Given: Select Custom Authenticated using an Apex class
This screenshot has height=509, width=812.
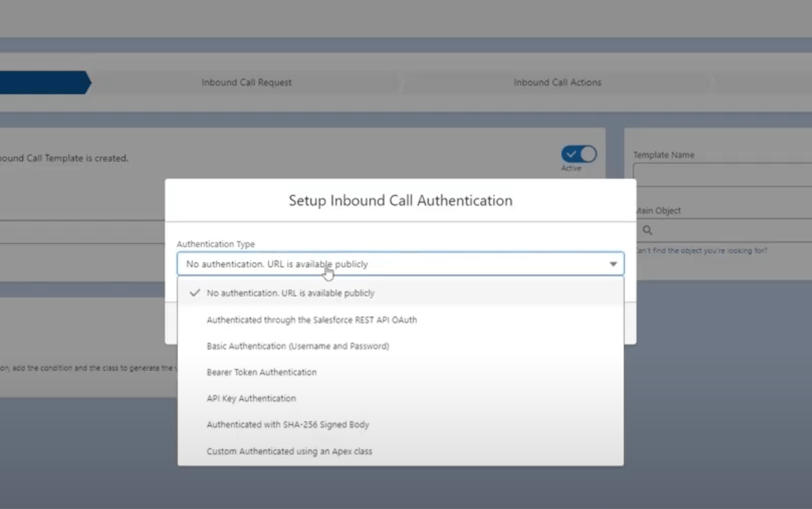Looking at the screenshot, I should [400, 451].
